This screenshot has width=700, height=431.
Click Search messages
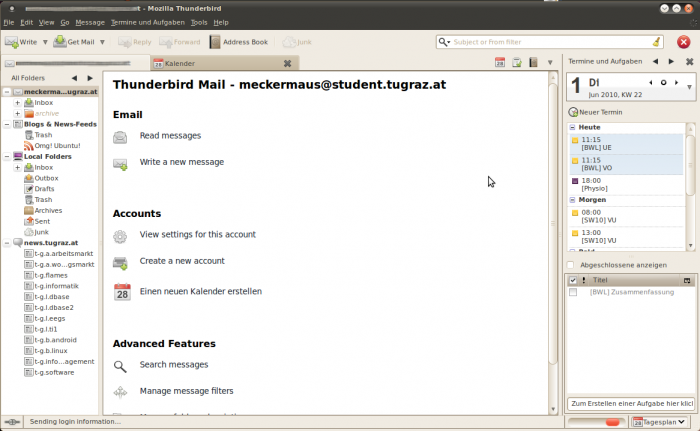[x=174, y=364]
